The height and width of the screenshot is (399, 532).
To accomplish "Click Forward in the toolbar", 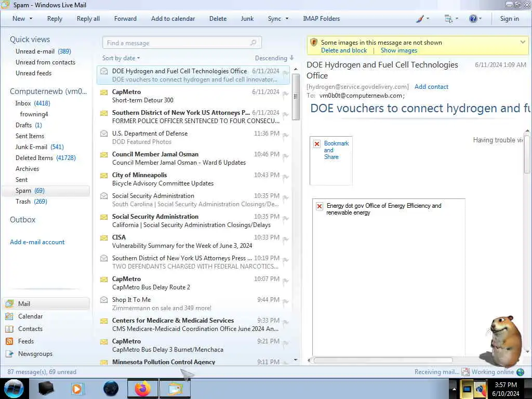I will pyautogui.click(x=125, y=19).
